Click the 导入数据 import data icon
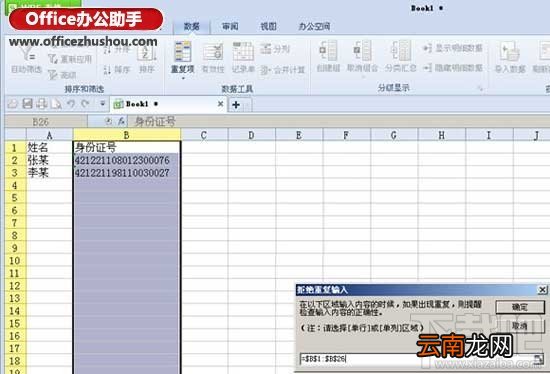Image resolution: width=550 pixels, height=374 pixels. (509, 52)
